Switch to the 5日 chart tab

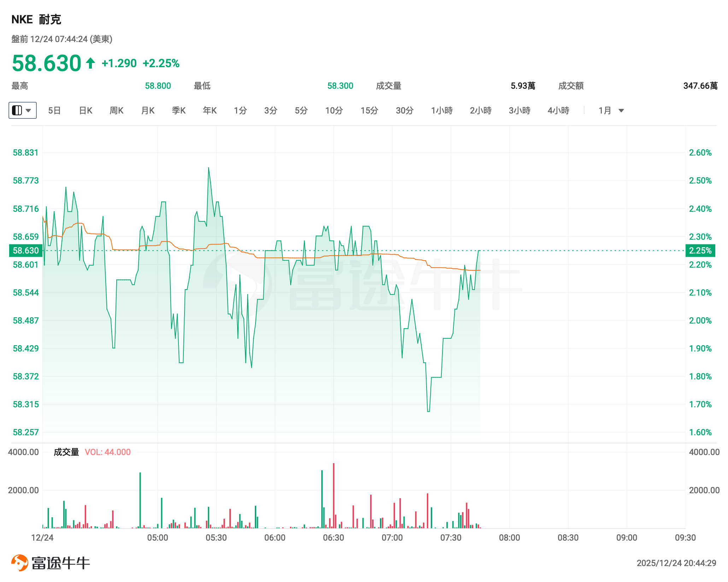(x=54, y=111)
